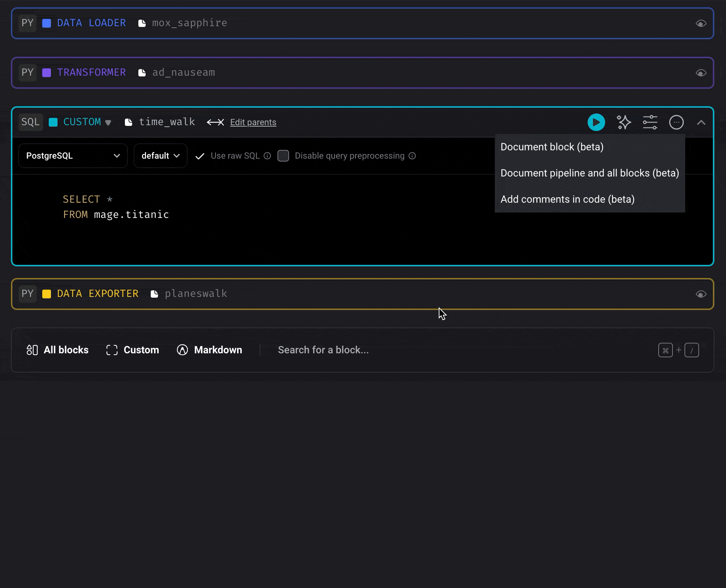
Task: Show the planeswalk block via the eye icon
Action: pos(701,294)
